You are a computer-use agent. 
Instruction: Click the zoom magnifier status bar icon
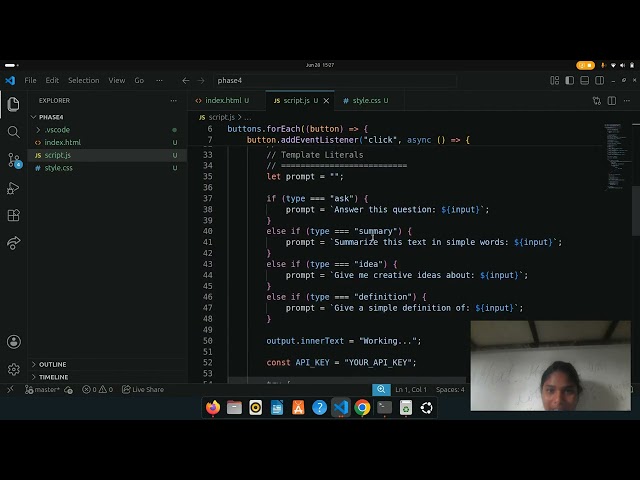[x=381, y=389]
